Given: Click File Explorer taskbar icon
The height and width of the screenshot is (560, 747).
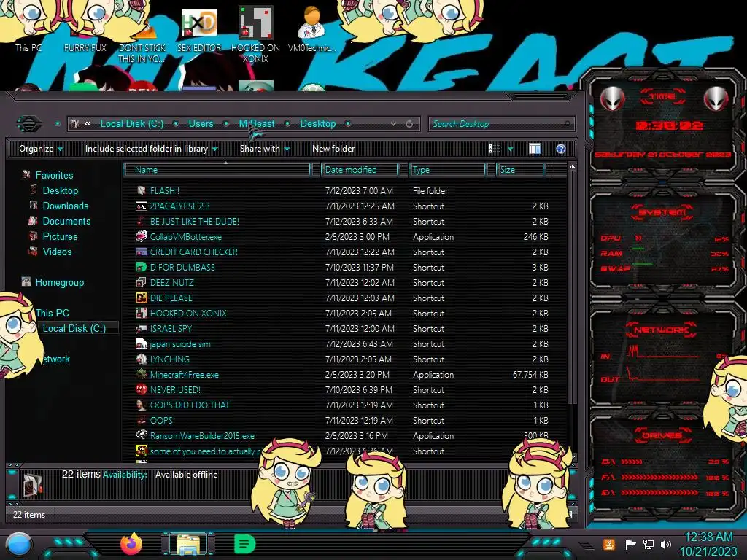Looking at the screenshot, I should 189,544.
